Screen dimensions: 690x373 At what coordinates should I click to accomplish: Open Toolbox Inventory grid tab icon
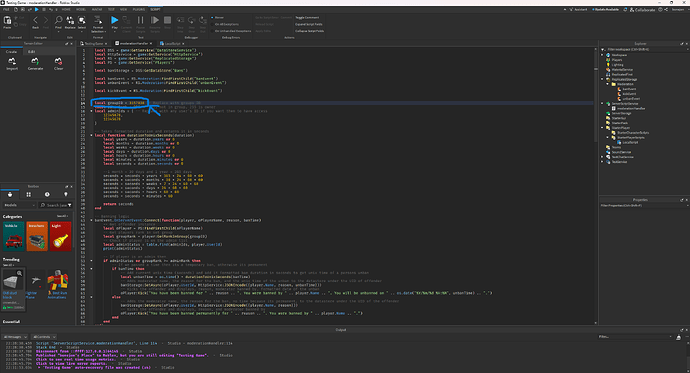pos(29,194)
